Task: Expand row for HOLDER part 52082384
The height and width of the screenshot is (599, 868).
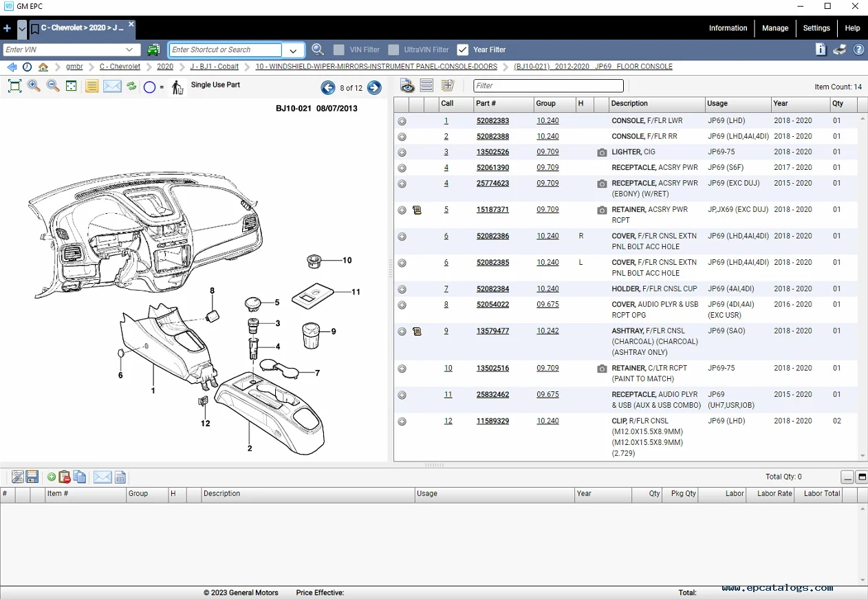Action: coord(402,290)
